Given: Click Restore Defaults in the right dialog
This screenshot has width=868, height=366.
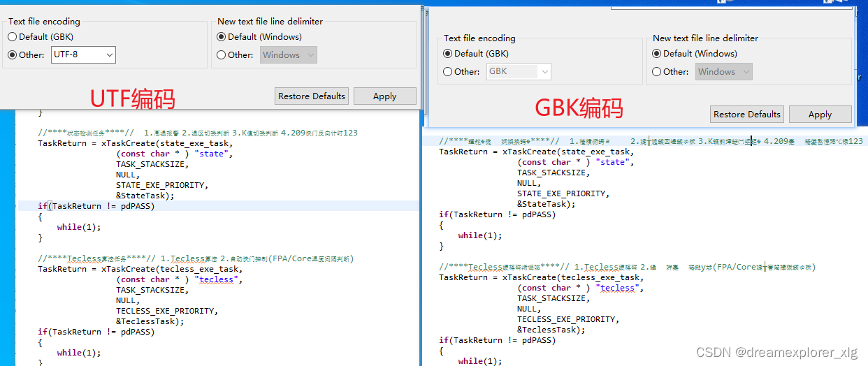Looking at the screenshot, I should click(747, 115).
